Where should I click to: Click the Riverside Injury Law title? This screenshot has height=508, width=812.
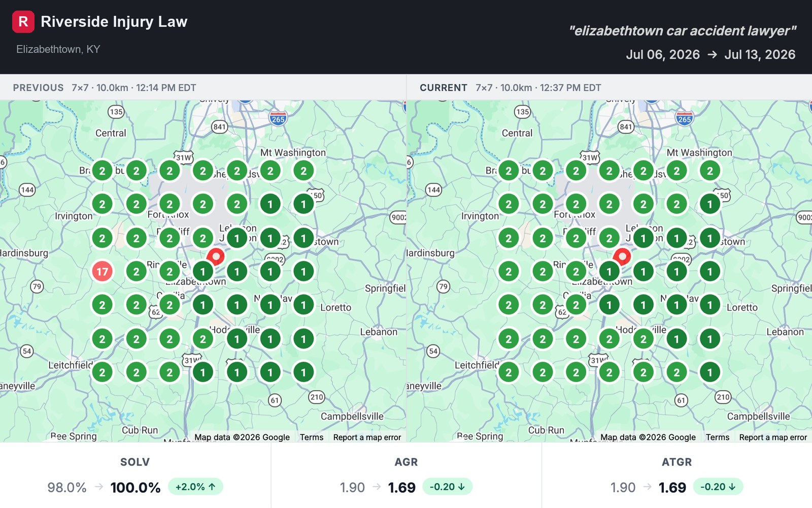114,22
